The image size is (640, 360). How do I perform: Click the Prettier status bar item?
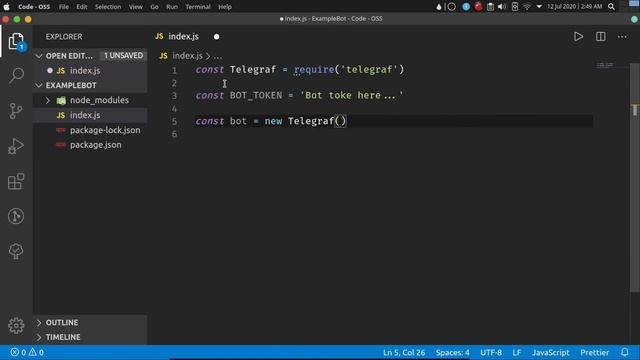[x=595, y=352]
